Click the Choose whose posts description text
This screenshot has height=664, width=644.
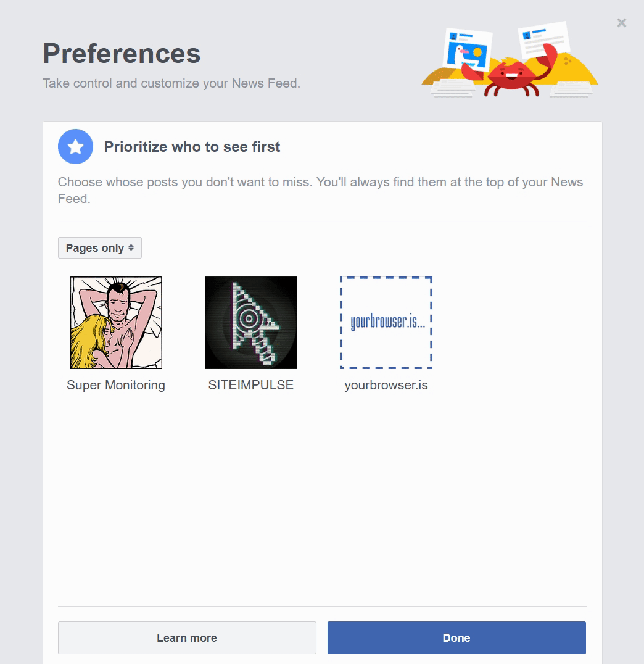(321, 190)
